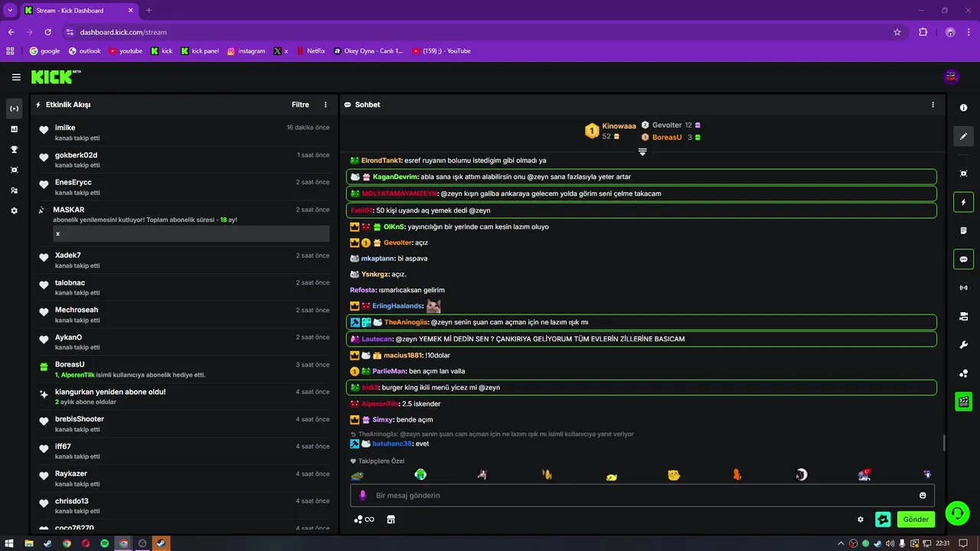Click the Gönder send button
980x551 pixels.
[916, 519]
